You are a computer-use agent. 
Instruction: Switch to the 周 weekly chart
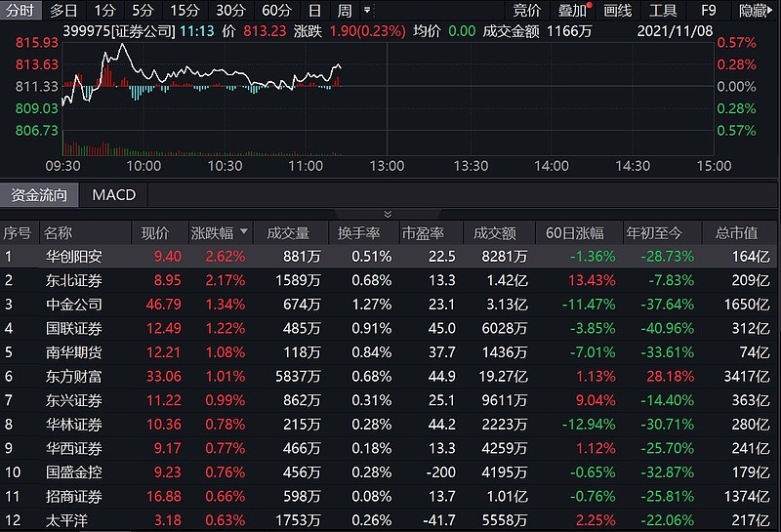click(x=345, y=10)
